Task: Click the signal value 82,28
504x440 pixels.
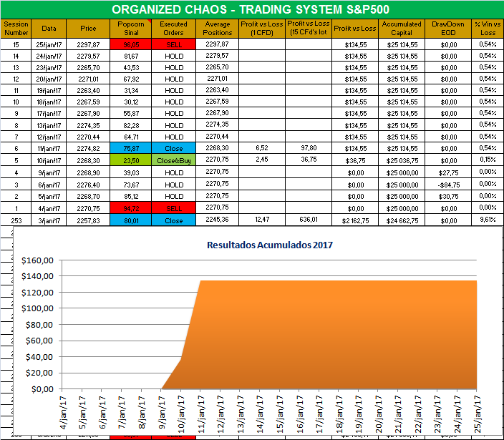Action: pyautogui.click(x=130, y=125)
